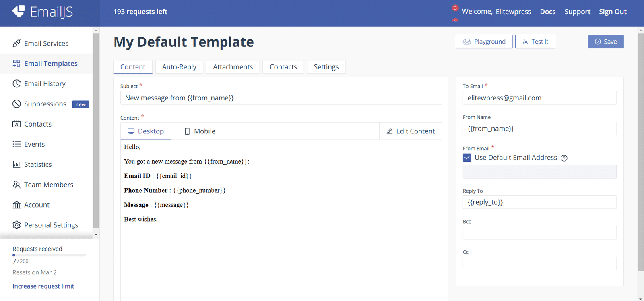Click Increase request limit link
This screenshot has height=301, width=644.
click(x=43, y=286)
